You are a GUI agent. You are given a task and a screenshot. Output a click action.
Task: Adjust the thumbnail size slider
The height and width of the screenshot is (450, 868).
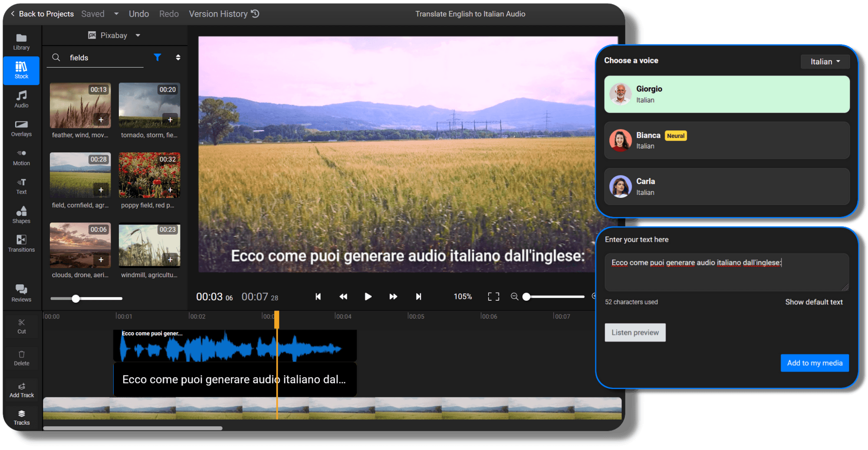click(x=76, y=299)
